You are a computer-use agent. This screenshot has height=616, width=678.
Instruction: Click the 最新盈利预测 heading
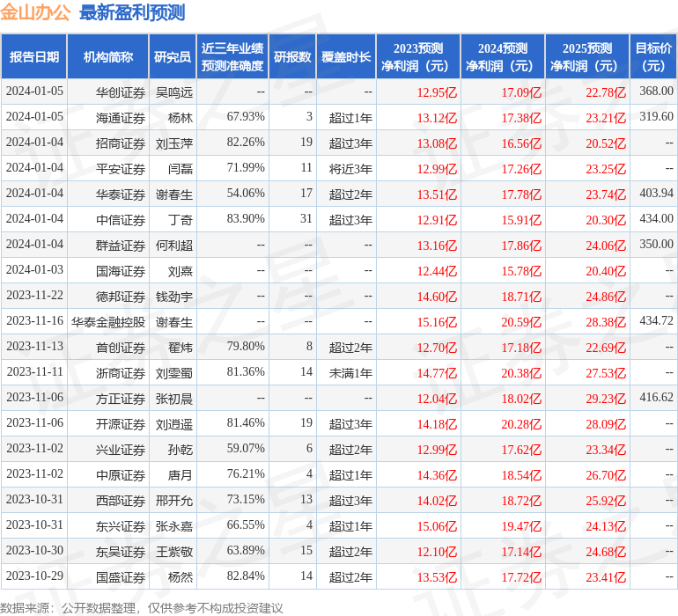132,12
